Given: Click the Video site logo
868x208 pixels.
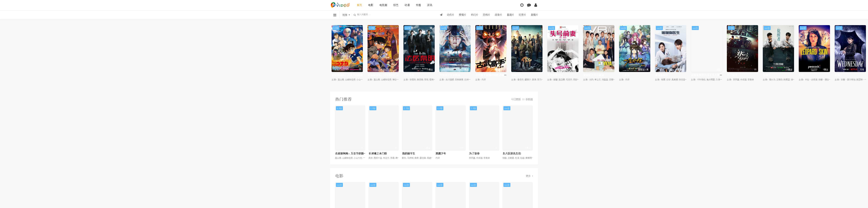Looking at the screenshot, I should coord(340,5).
